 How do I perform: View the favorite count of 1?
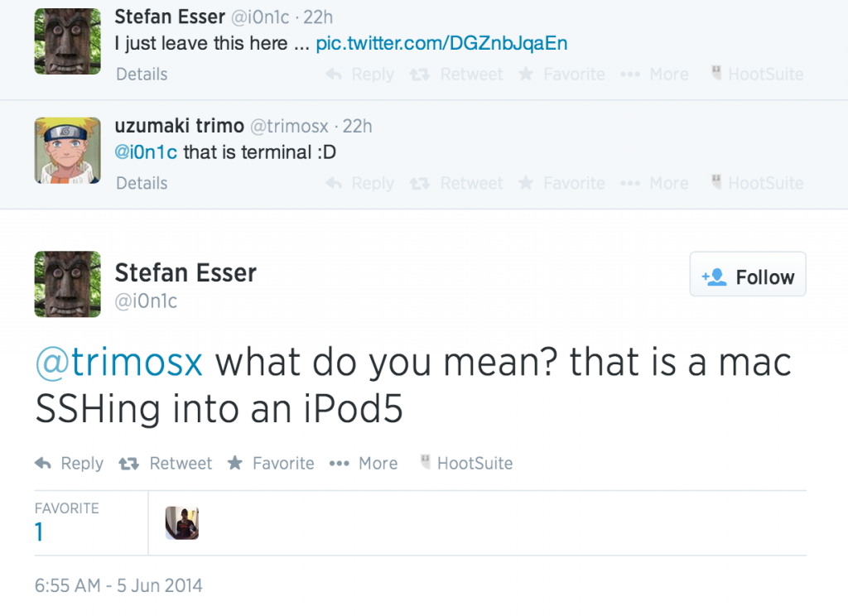[39, 532]
